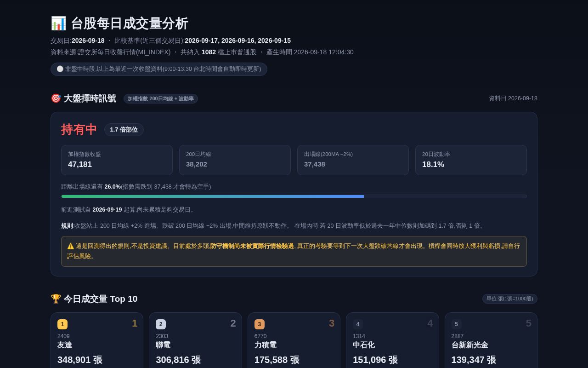This screenshot has width=588, height=368.
Task: Click stock name 力積電 in Top 10
Action: click(266, 345)
